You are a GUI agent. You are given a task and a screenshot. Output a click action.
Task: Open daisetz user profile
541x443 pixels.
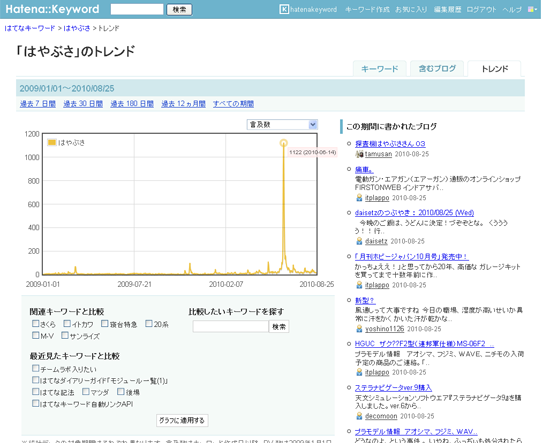(376, 241)
